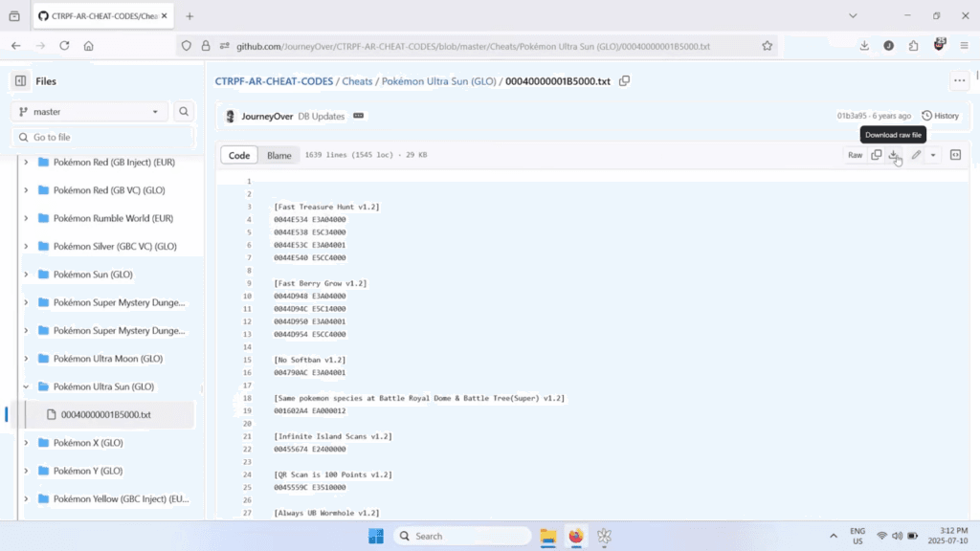The width and height of the screenshot is (980, 551).
Task: Focus the Go to file field
Action: (103, 138)
